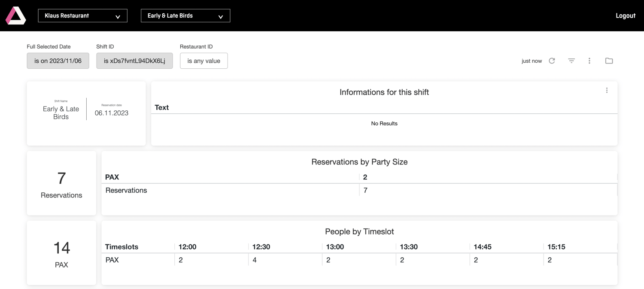
Task: Sort by the Text column header
Action: [162, 108]
